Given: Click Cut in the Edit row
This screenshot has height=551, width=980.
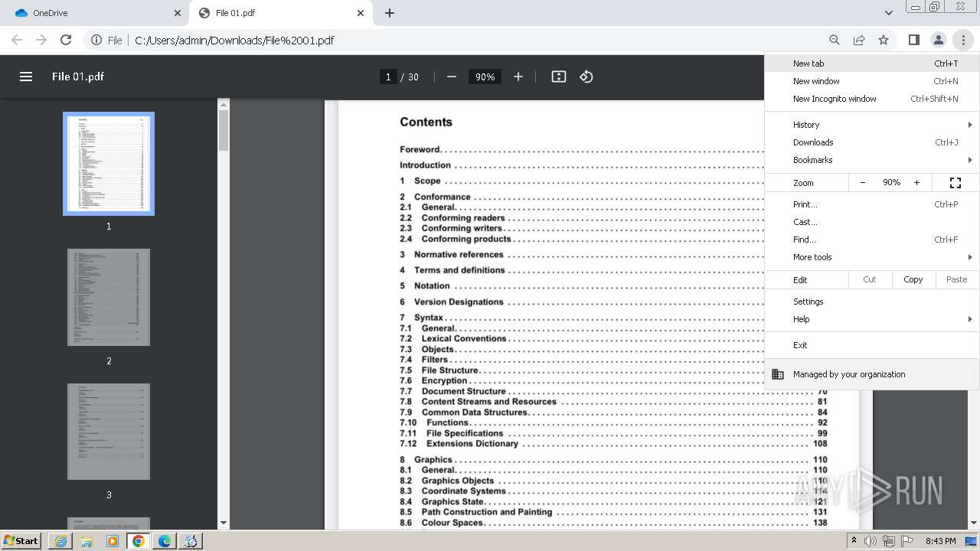Looking at the screenshot, I should point(870,279).
